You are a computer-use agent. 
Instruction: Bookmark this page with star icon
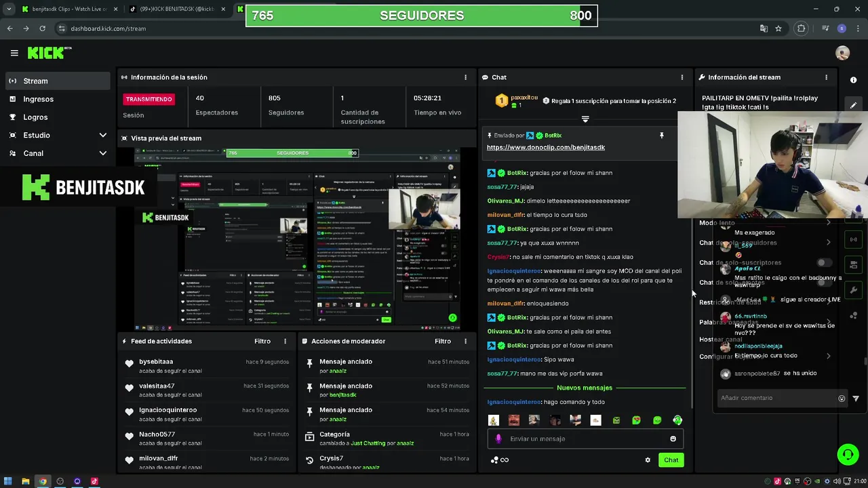click(x=778, y=28)
